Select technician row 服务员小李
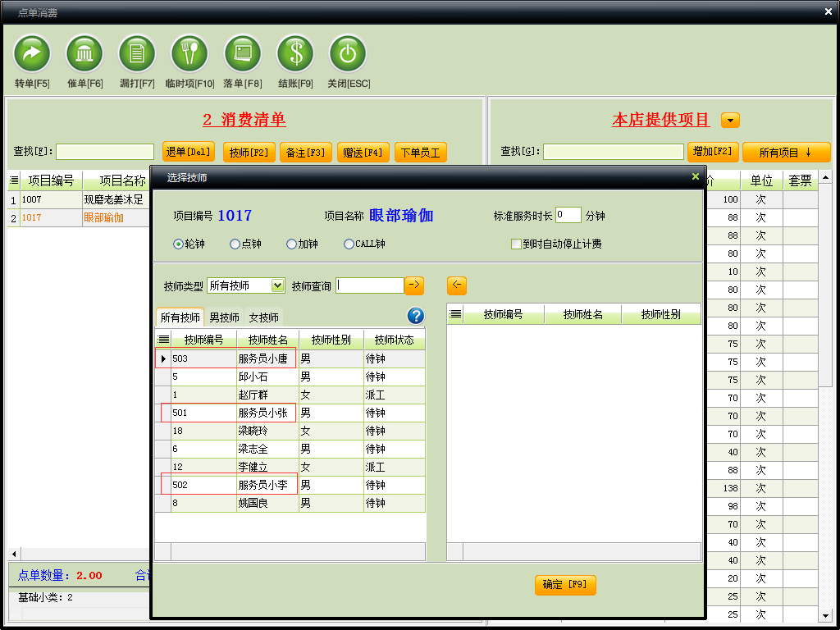 290,485
